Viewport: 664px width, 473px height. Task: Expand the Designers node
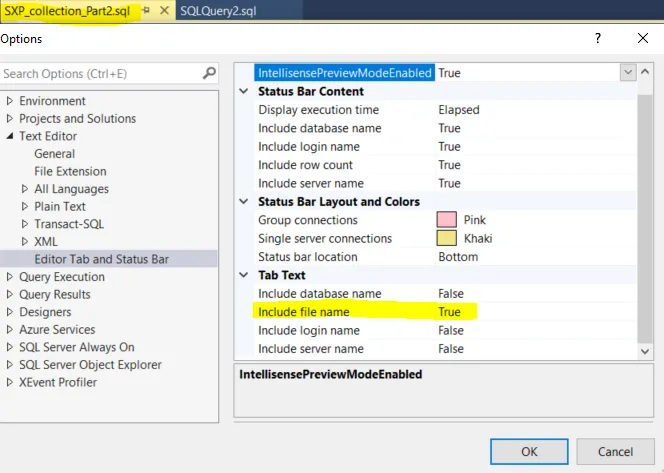pos(10,312)
